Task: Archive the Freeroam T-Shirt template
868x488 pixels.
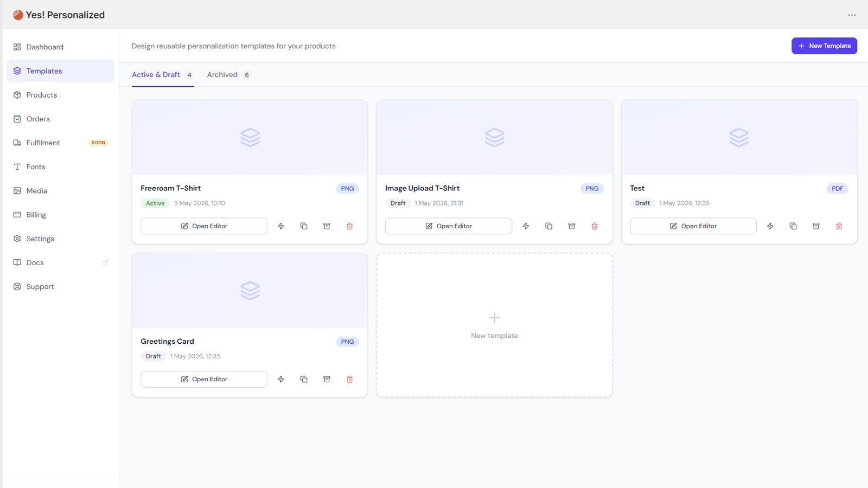Action: pos(327,226)
